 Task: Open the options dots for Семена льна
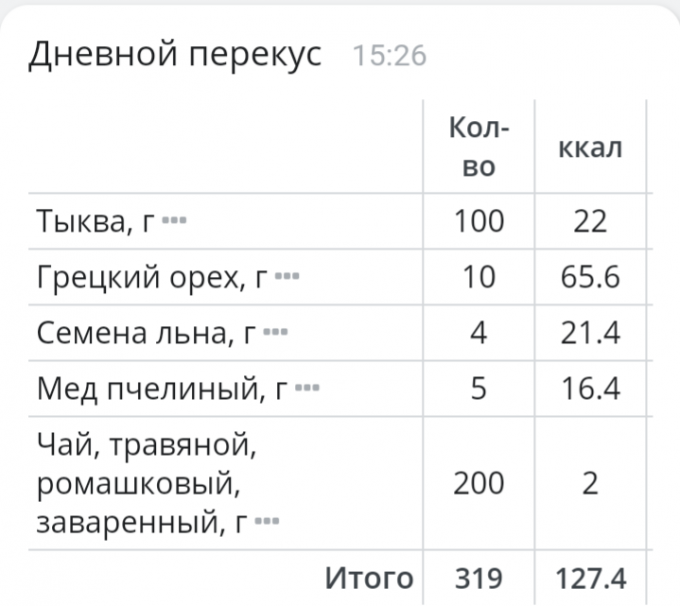274,331
